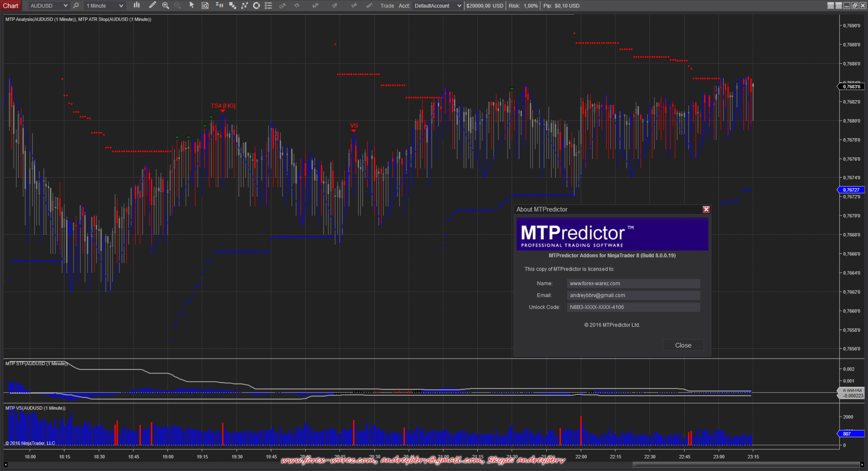Toggle the MTP CLR tool

click(282, 5)
